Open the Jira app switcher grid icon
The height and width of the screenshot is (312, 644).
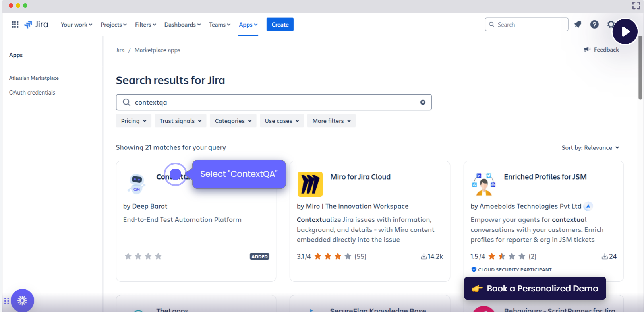coord(15,25)
